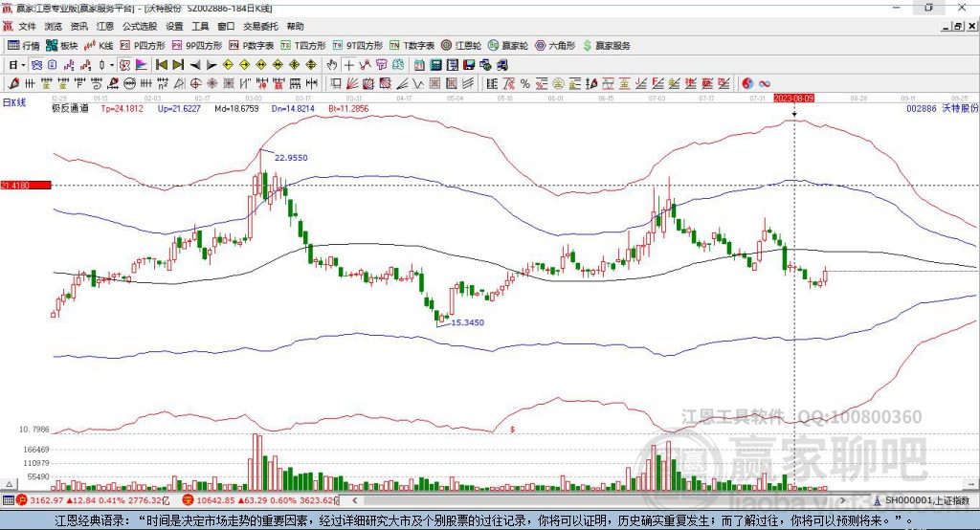Switch to the K线 candlestick chart

pos(99,46)
